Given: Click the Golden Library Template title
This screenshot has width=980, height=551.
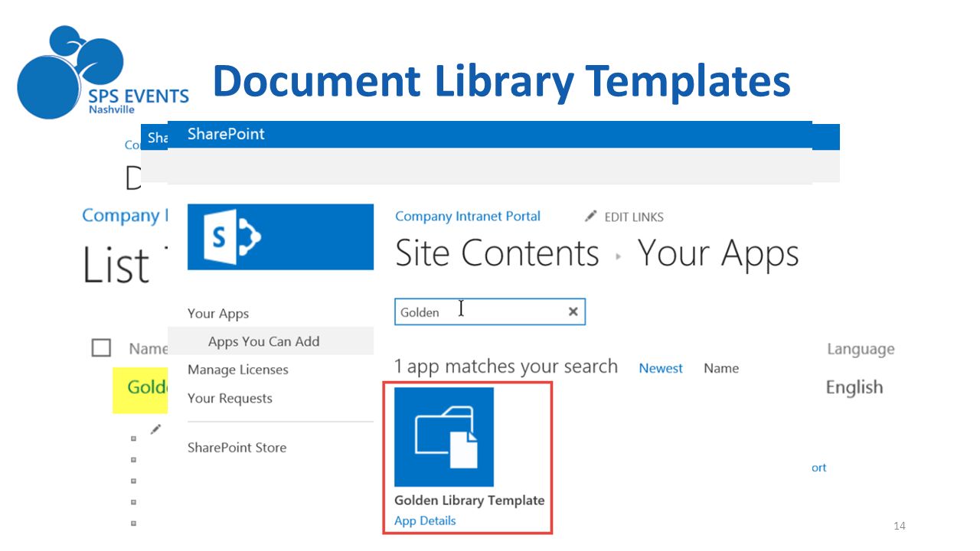Looking at the screenshot, I should [x=469, y=500].
